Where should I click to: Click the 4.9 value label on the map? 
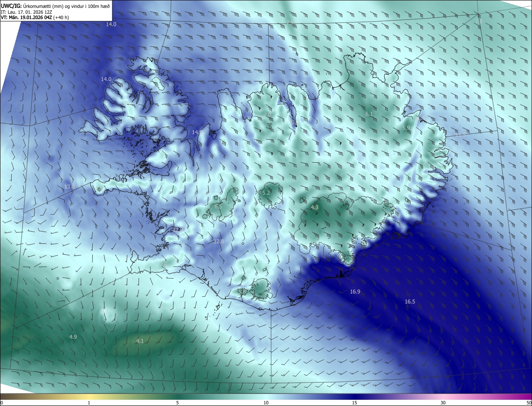coord(73,337)
